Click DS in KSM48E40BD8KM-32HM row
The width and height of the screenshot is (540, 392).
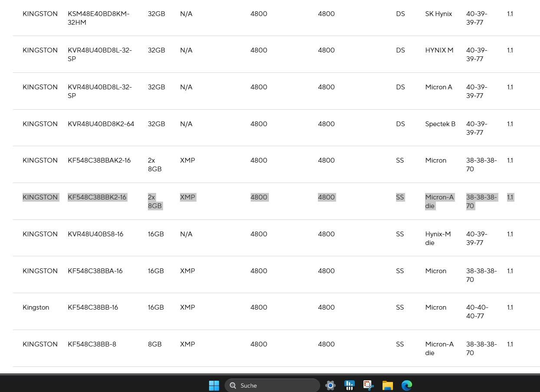click(x=400, y=14)
